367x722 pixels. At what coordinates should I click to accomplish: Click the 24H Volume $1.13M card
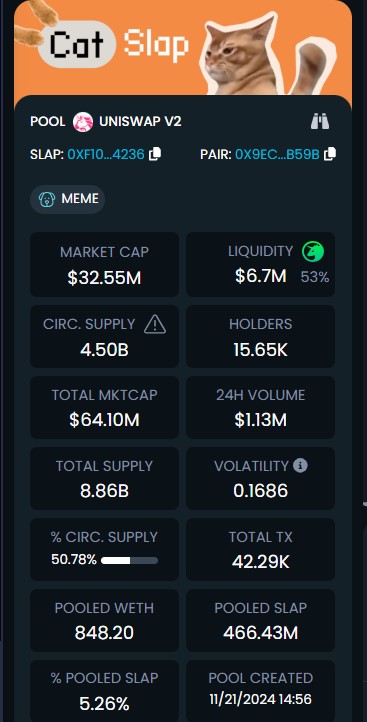[260, 407]
